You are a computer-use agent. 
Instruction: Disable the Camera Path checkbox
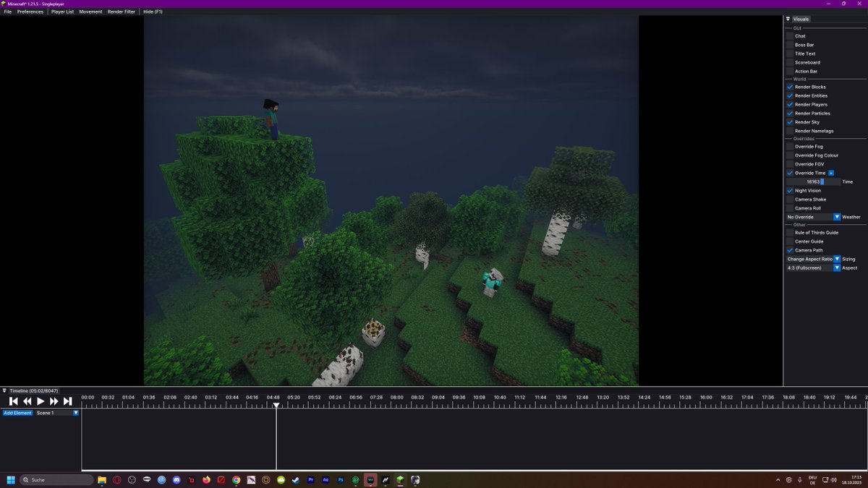(790, 250)
